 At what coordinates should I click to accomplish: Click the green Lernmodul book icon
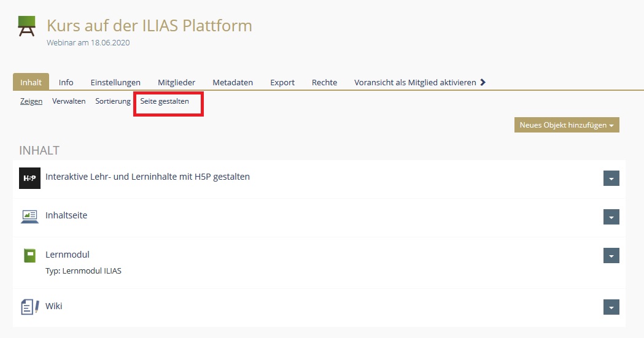tap(29, 255)
